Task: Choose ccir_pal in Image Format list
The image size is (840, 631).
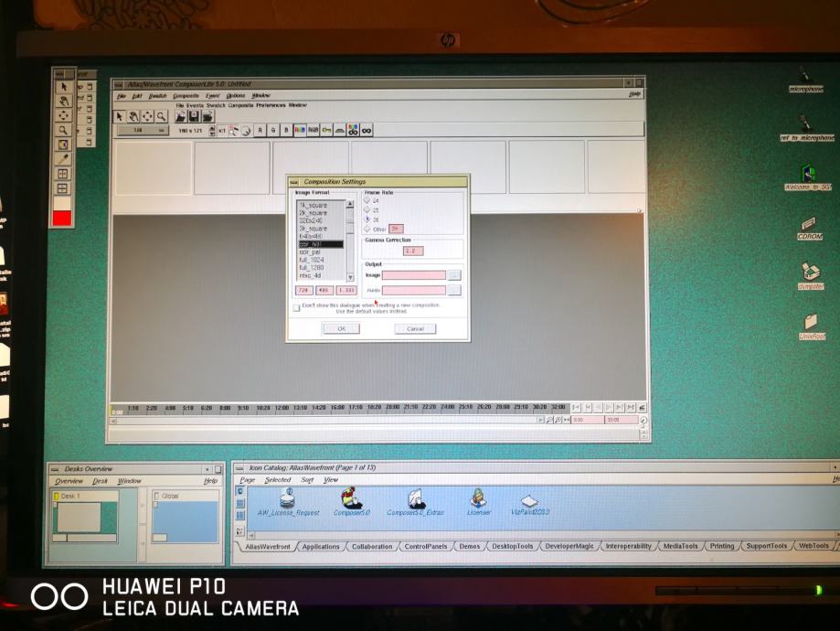Action: coord(321,252)
